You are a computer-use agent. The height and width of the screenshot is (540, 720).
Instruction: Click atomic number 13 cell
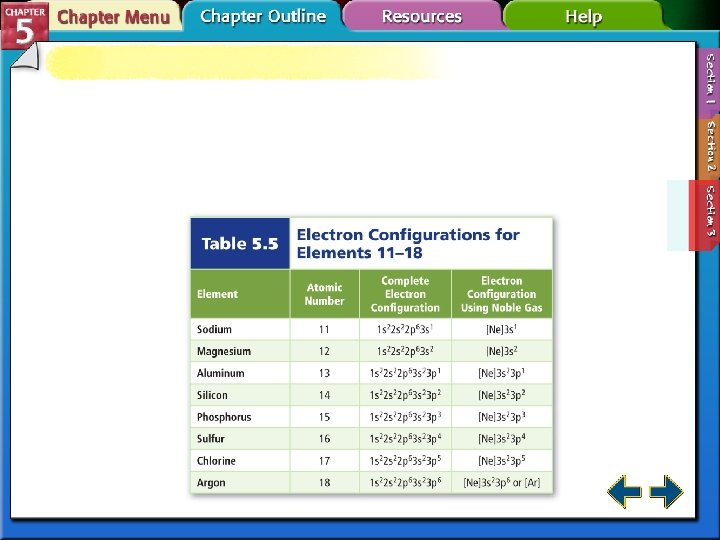pos(324,373)
